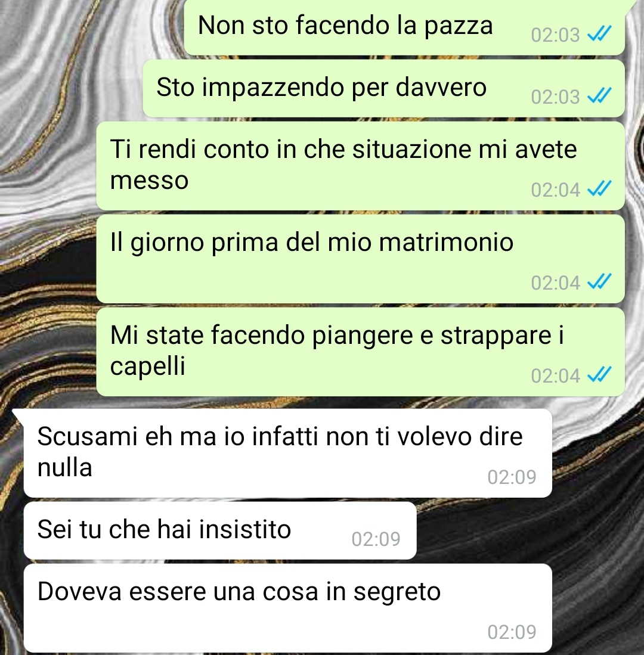Tap the 'Il giorno prima del mio matrimonio' bubble
Screen dimensions: 644x655
click(x=361, y=259)
